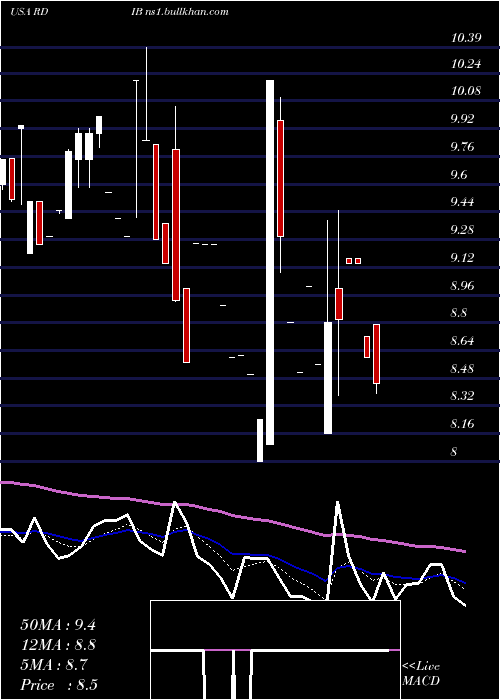Click the MACD panel box
The width and height of the screenshot is (500, 700).
pyautogui.click(x=275, y=650)
